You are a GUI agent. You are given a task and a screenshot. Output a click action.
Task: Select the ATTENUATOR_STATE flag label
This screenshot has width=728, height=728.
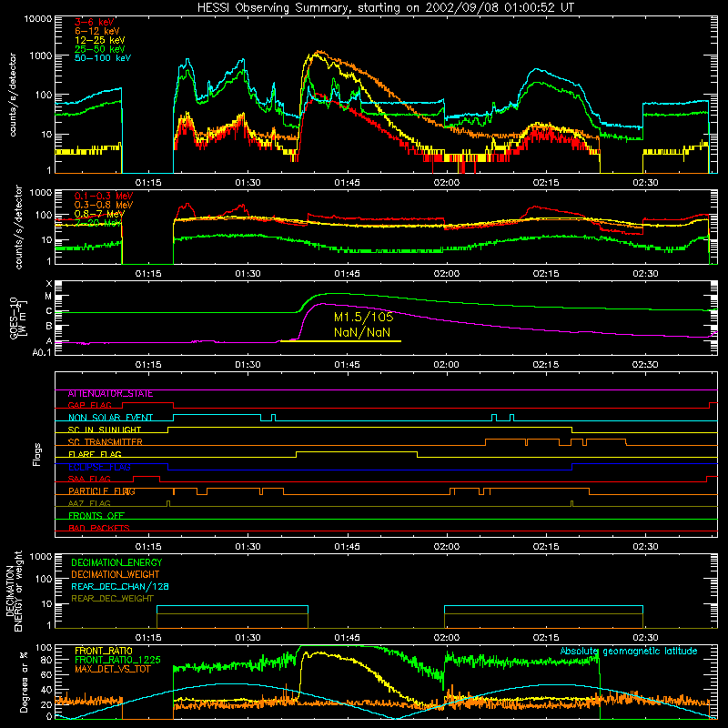click(x=110, y=394)
